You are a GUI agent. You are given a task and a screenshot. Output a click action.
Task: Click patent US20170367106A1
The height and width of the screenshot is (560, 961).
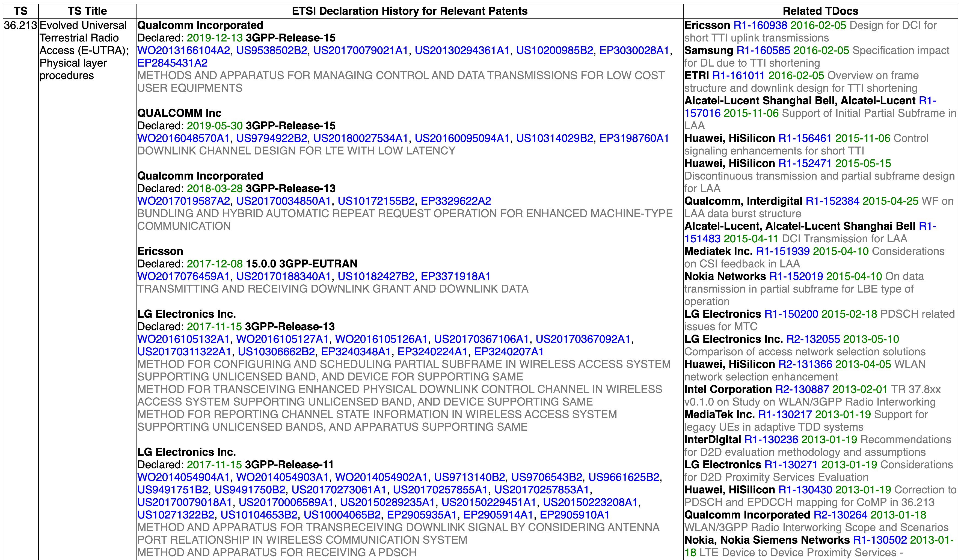482,339
